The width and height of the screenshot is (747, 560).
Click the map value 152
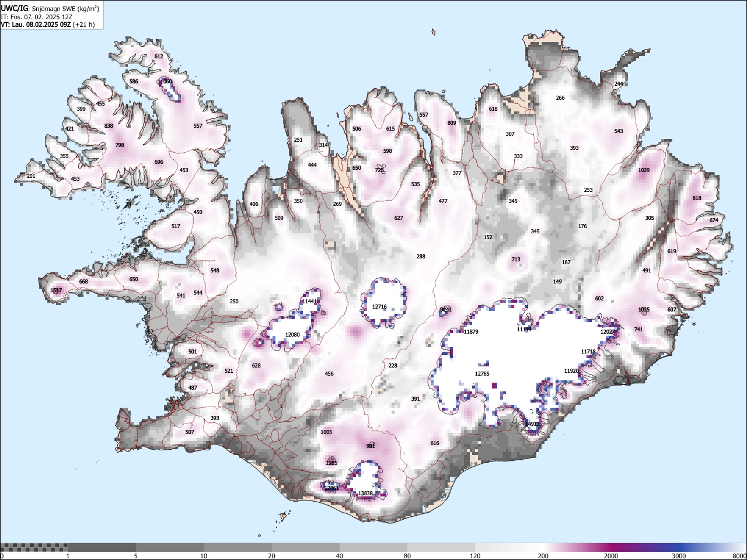pos(488,237)
